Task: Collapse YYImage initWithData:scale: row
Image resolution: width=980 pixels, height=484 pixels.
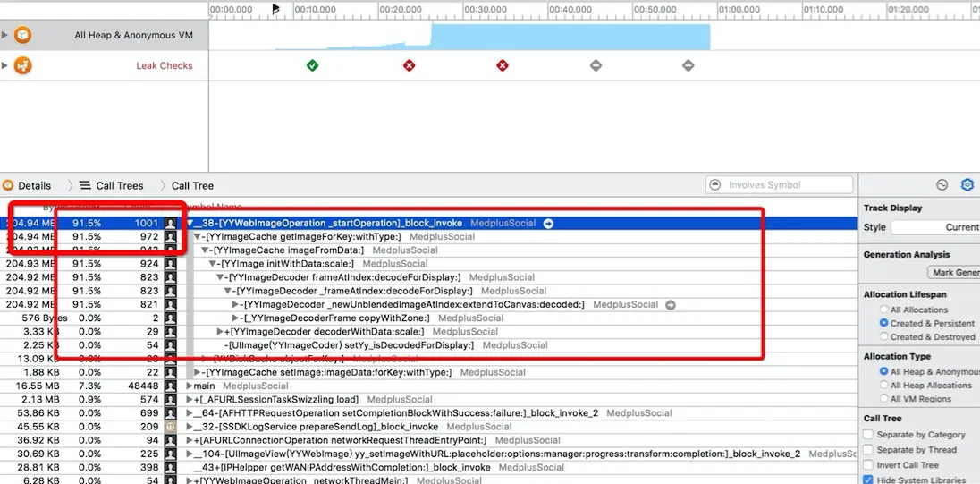Action: click(213, 264)
